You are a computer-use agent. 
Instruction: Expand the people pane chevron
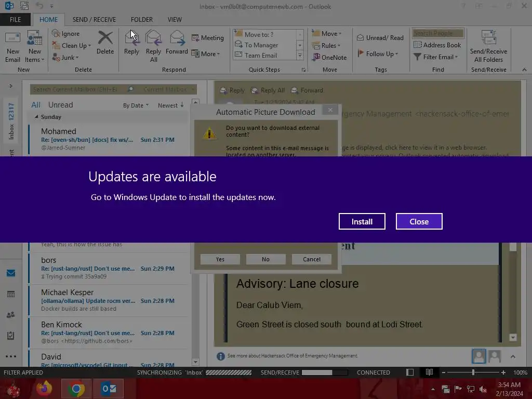click(x=513, y=356)
